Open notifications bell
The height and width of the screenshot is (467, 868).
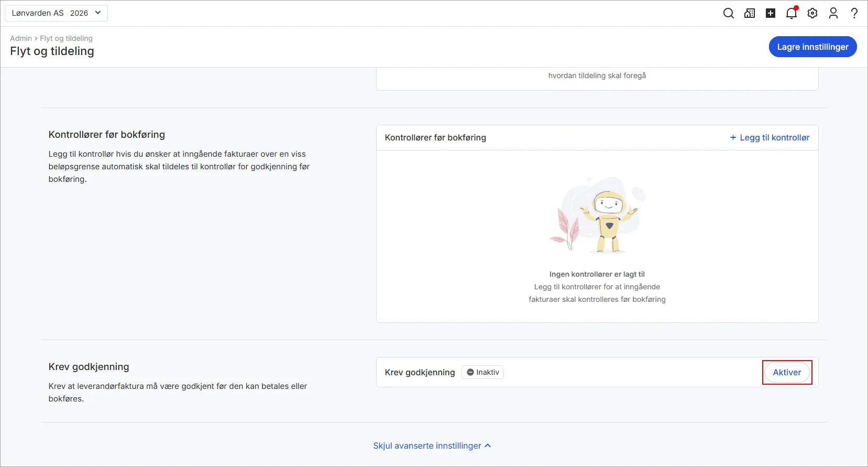[x=792, y=13]
